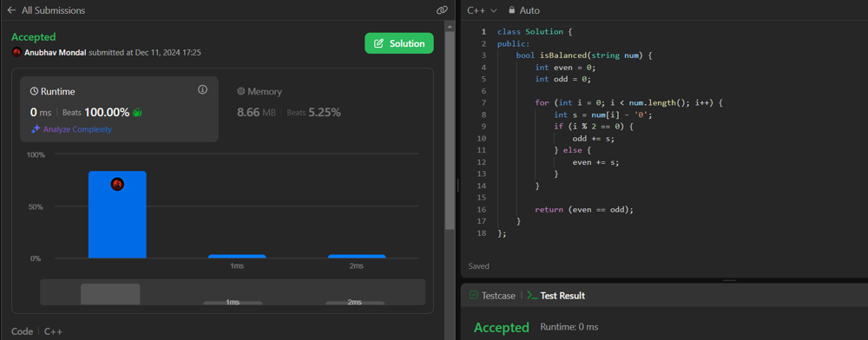Click the Solution button
The image size is (868, 340).
pyautogui.click(x=399, y=43)
